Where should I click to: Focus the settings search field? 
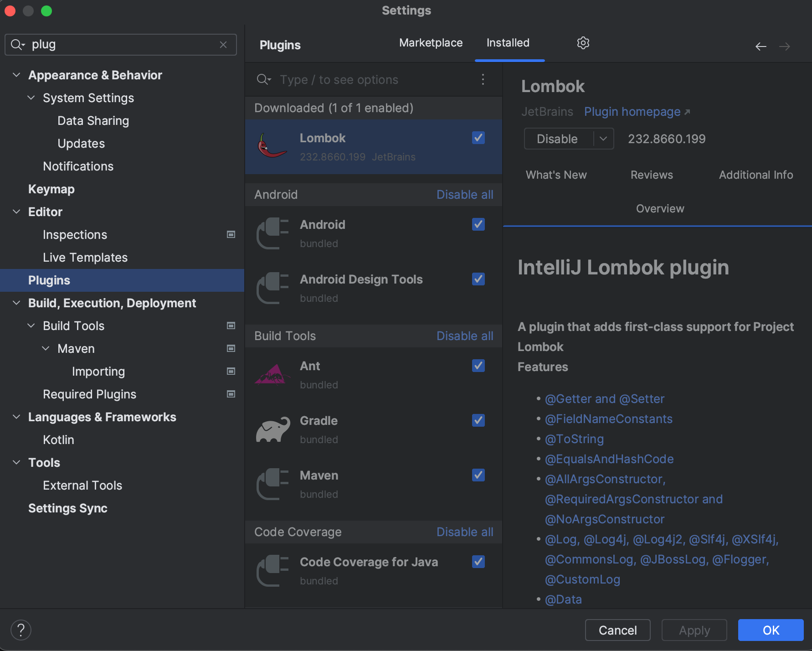click(x=121, y=45)
